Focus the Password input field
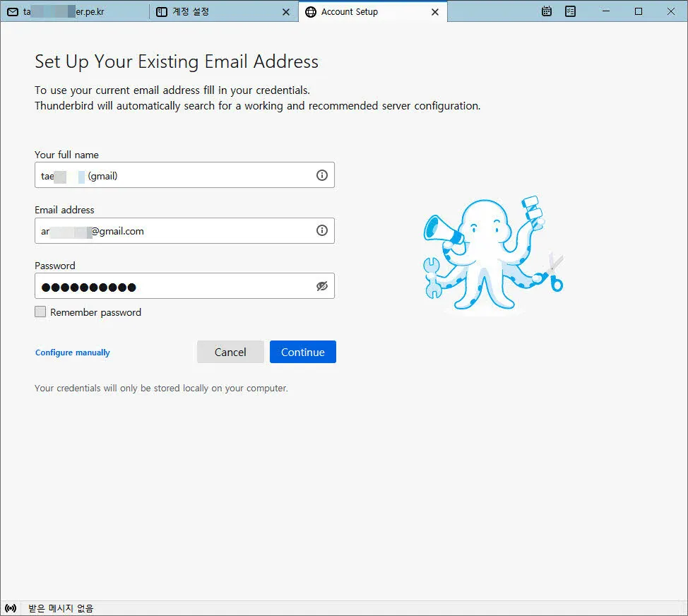688x616 pixels. [184, 286]
